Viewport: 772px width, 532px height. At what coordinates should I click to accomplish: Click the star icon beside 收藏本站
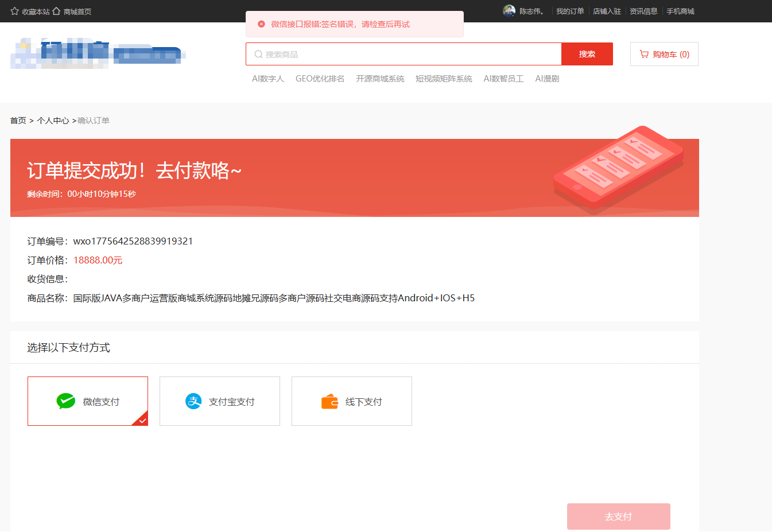pyautogui.click(x=15, y=11)
